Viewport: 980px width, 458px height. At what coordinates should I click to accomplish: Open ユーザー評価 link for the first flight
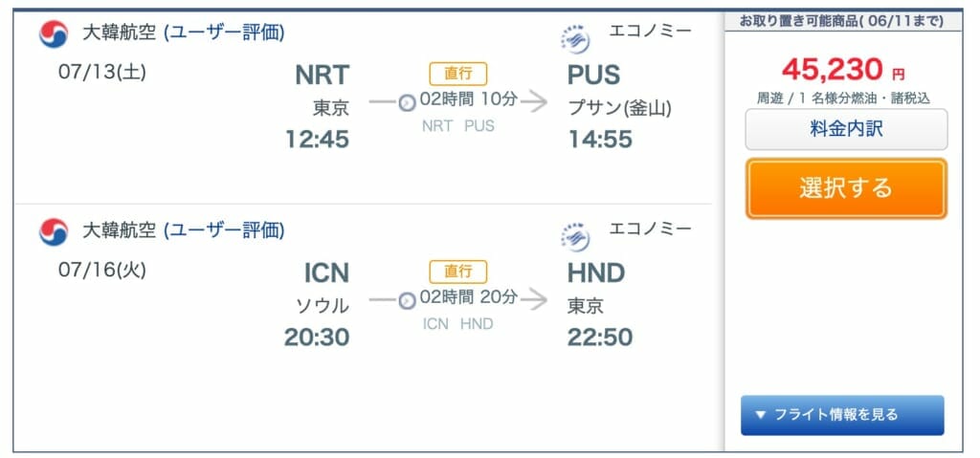(224, 33)
